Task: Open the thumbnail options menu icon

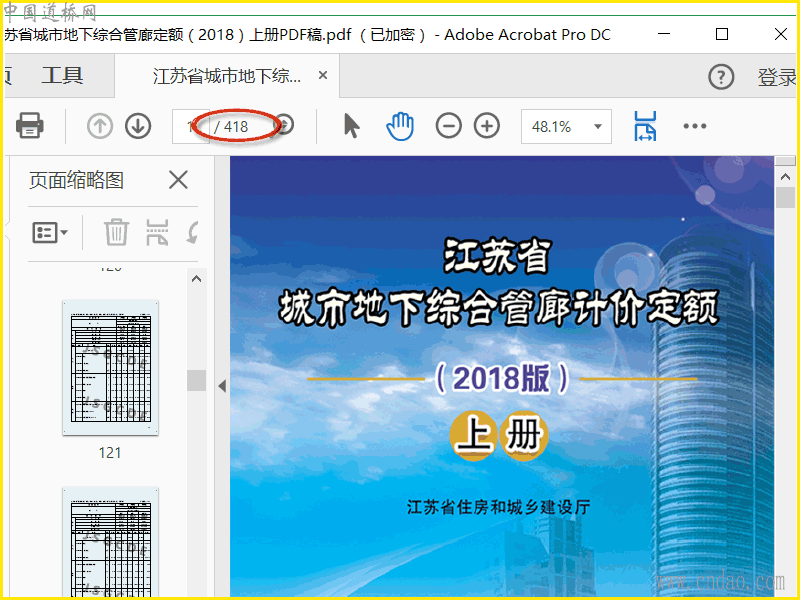Action: (x=50, y=233)
